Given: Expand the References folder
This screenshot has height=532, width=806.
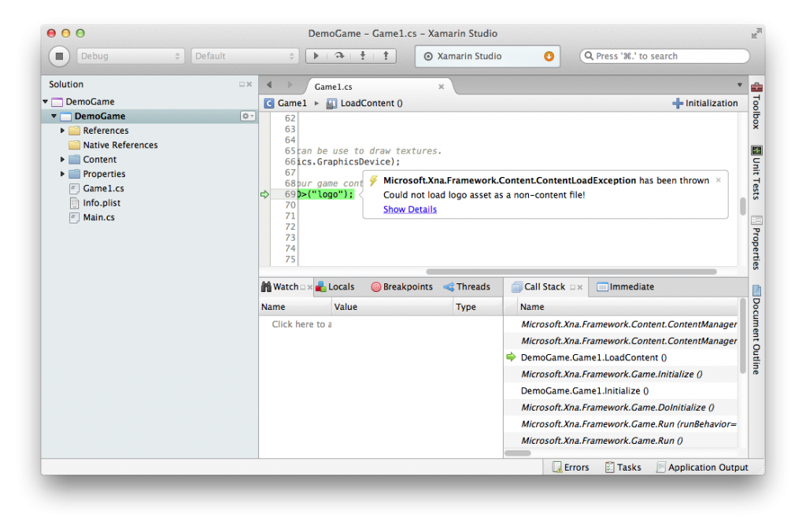Looking at the screenshot, I should coord(62,131).
